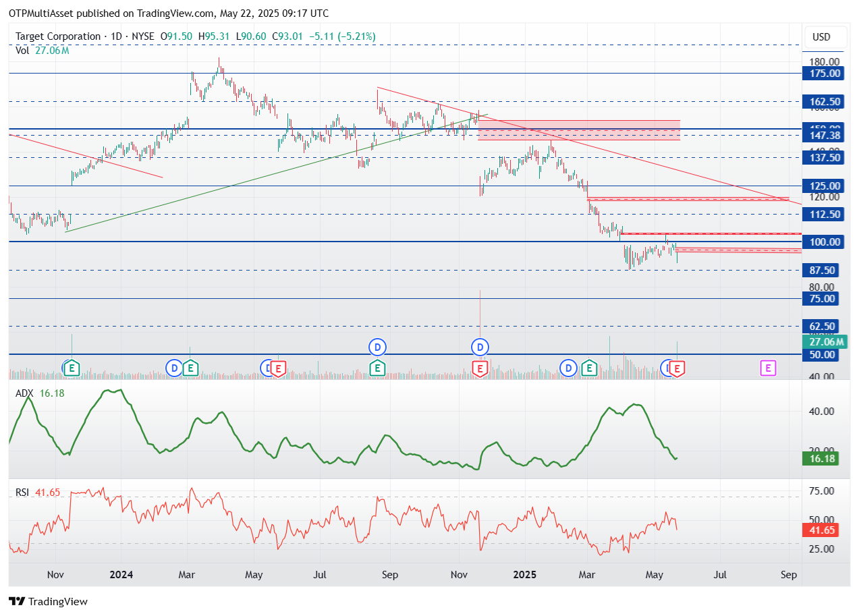Viewport: 859px width, 616px height.
Task: Click the red earnings marker below November 2024 dividend
Action: 480,368
